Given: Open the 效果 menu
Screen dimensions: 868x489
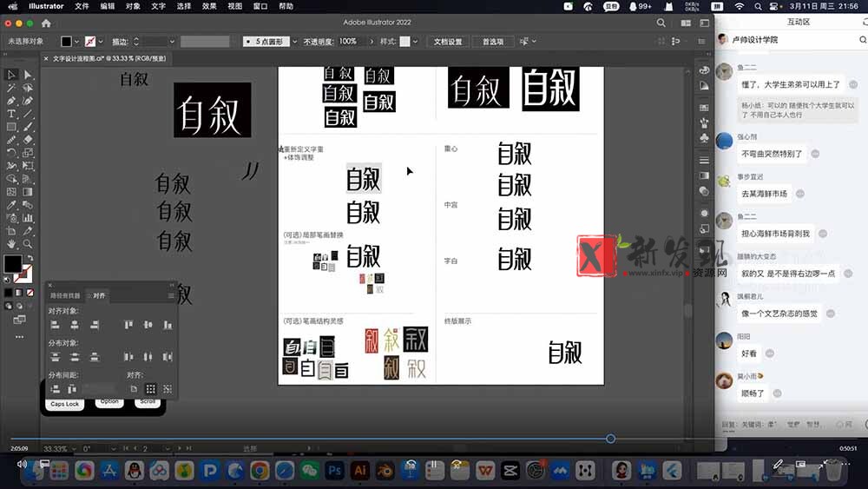Looking at the screenshot, I should (209, 6).
